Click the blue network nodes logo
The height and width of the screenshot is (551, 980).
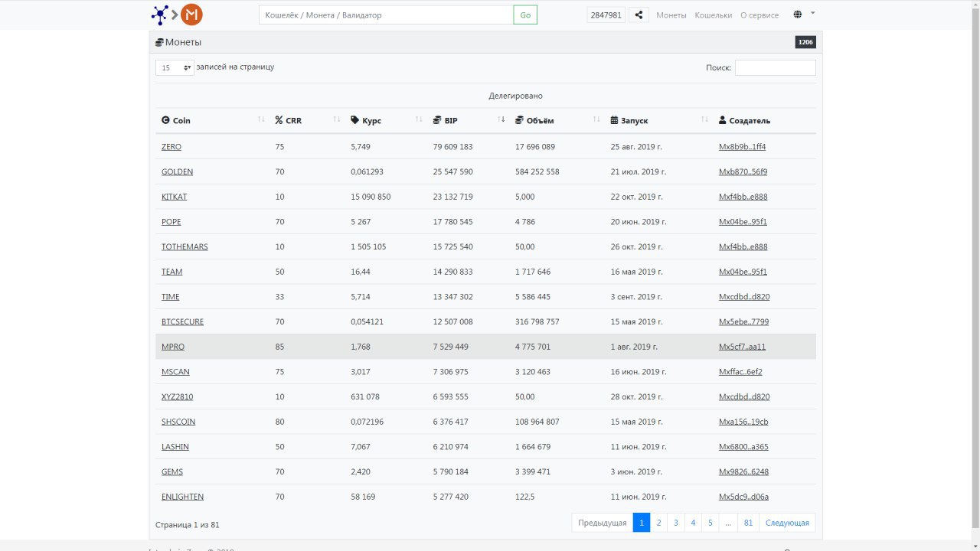pos(159,15)
